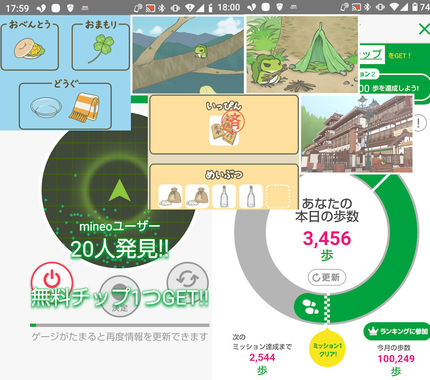Tap the 20人発見!! text

(x=120, y=249)
